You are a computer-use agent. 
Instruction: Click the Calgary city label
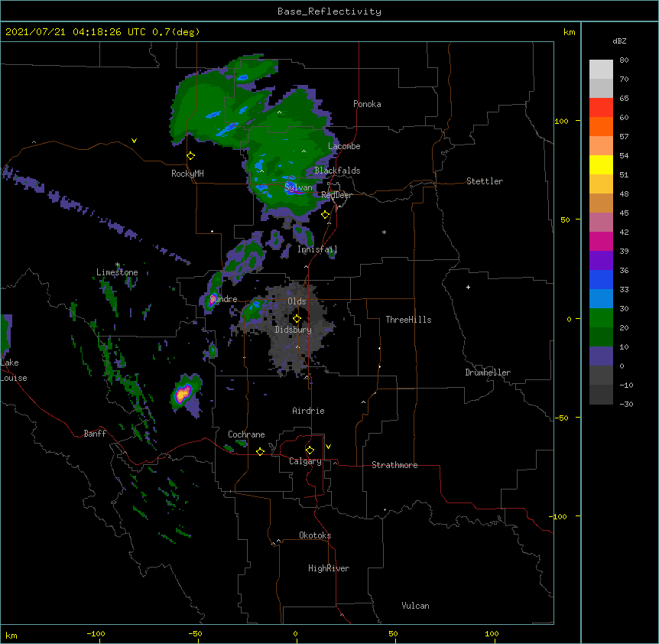tap(306, 461)
